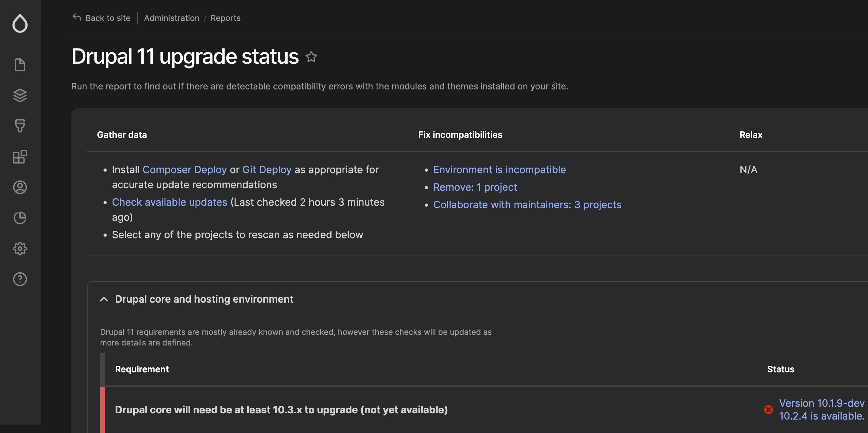Viewport: 868px width, 433px height.
Task: Open the Configuration gear icon in the sidebar
Action: (20, 249)
